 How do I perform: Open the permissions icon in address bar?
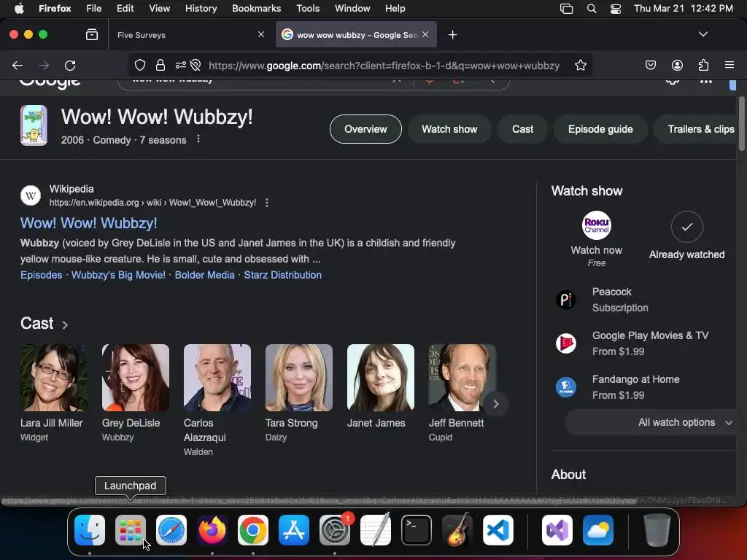[181, 65]
